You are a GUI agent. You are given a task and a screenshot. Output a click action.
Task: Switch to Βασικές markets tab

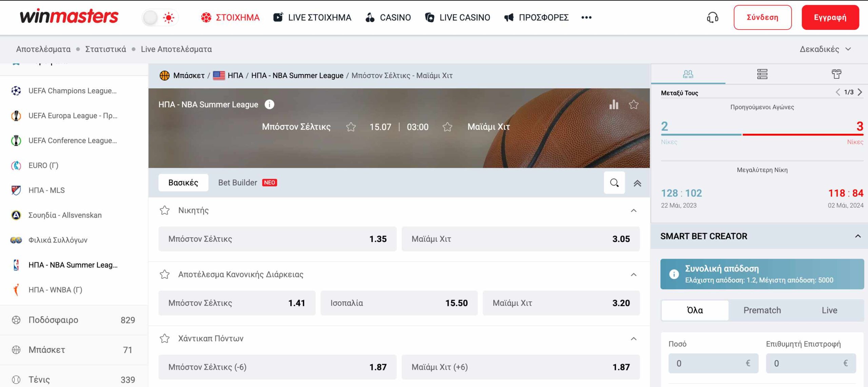(x=183, y=183)
